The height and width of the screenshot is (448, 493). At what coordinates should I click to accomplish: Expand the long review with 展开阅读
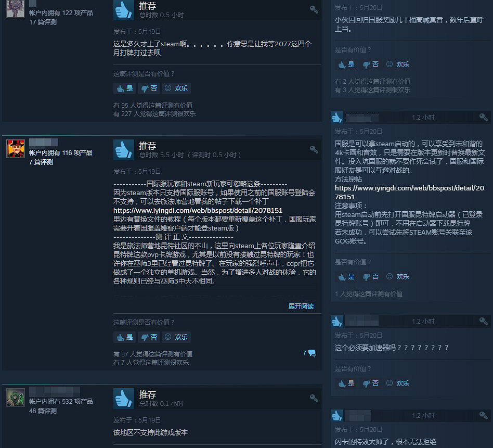pos(301,306)
